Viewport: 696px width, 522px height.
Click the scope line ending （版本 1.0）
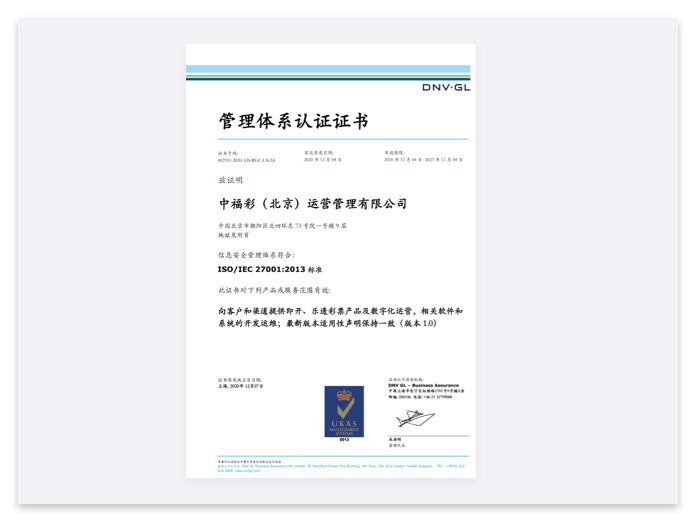click(x=328, y=323)
